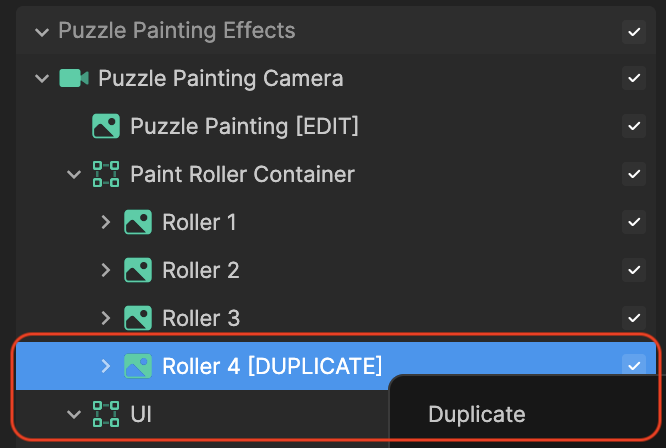
Task: Uncheck the Puzzle Painting Effects checkbox
Action: pos(634,31)
